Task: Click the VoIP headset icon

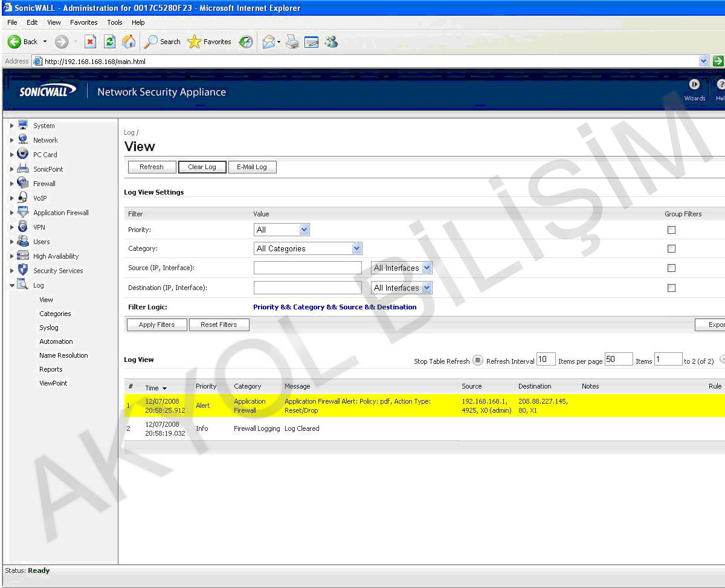Action: 23,198
